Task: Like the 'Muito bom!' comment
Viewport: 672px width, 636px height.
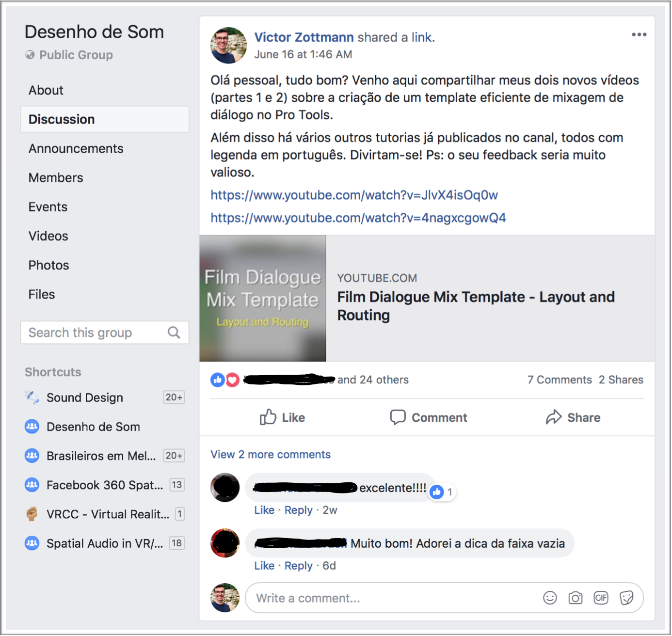Action: point(264,566)
